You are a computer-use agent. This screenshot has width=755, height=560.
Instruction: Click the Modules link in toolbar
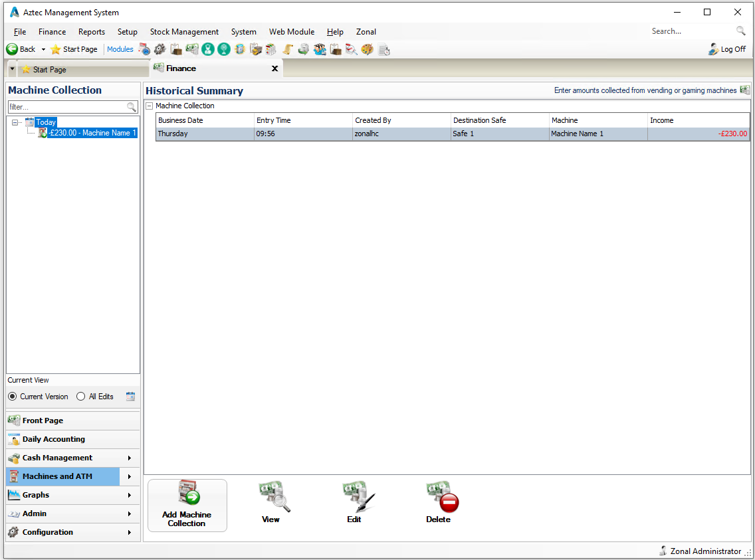pos(120,49)
